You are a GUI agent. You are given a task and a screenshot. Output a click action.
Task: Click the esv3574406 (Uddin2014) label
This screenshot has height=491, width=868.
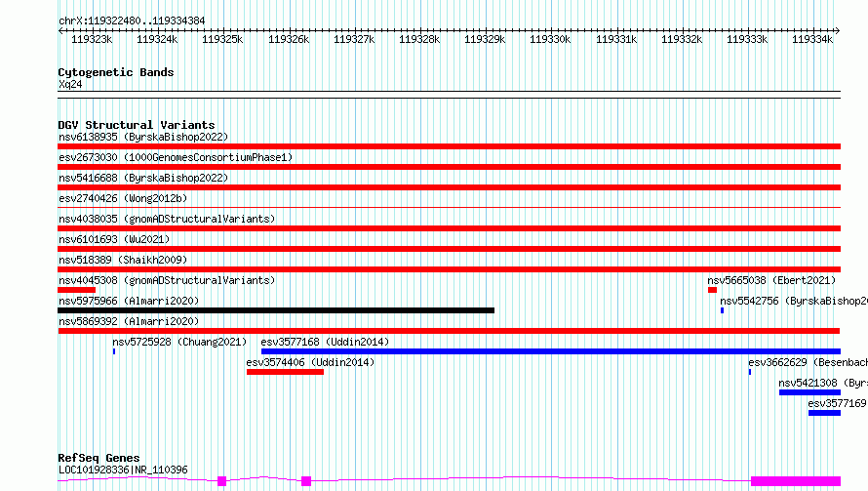click(310, 362)
